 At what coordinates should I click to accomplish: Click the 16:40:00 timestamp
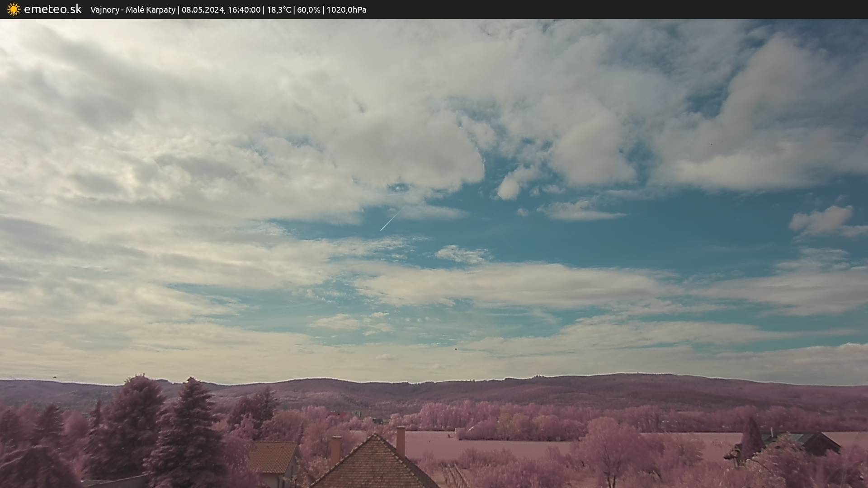tap(244, 10)
